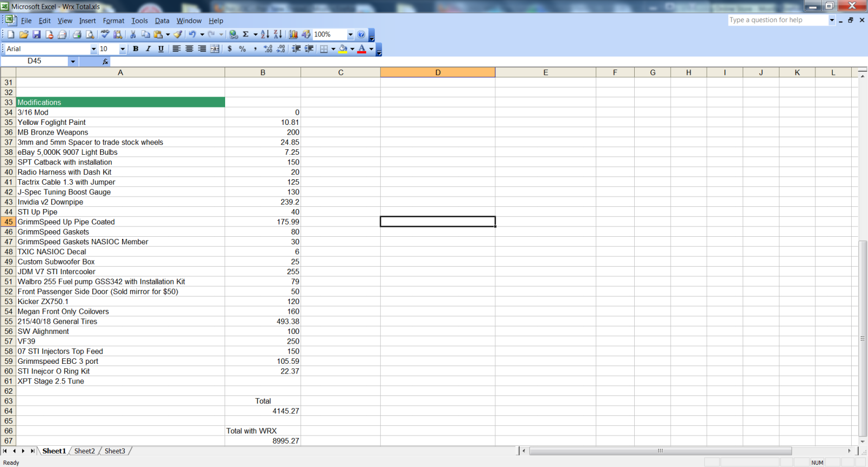Open Print Preview from the toolbar
Viewport: 868px width, 467px height.
coord(90,34)
